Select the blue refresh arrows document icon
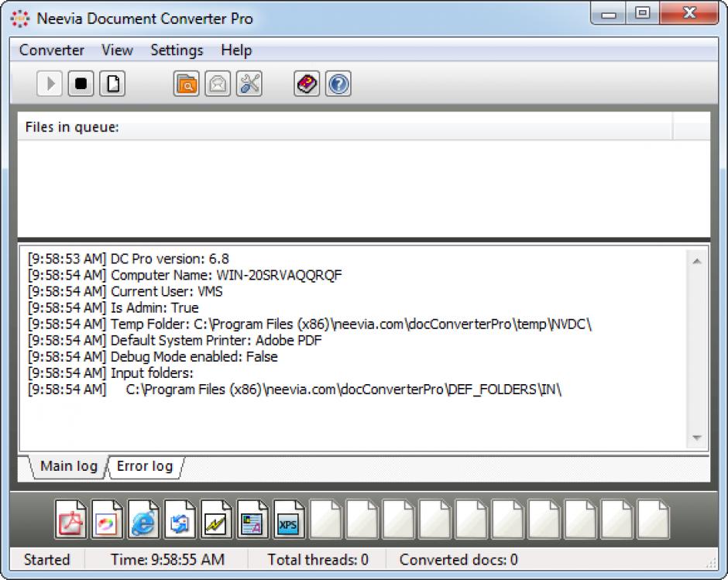Screen dimensions: 728x580 (180, 519)
